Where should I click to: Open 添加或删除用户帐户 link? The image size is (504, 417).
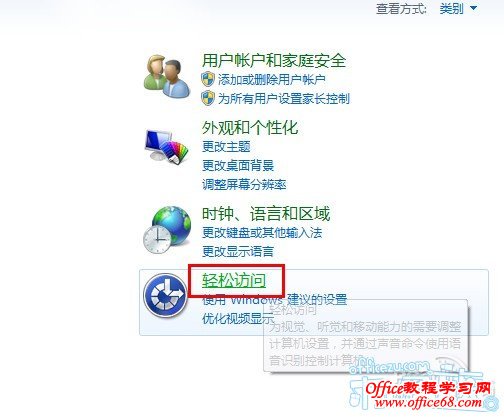tap(272, 80)
